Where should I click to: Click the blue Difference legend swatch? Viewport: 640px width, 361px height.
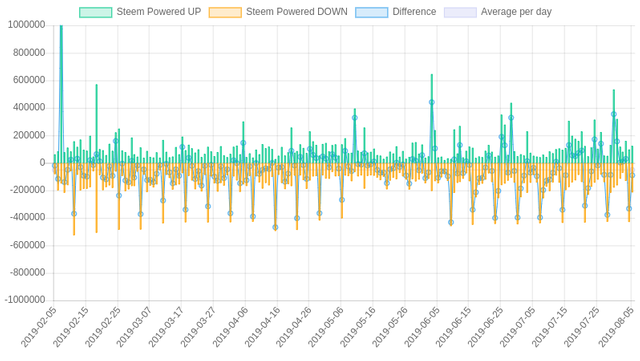point(371,12)
